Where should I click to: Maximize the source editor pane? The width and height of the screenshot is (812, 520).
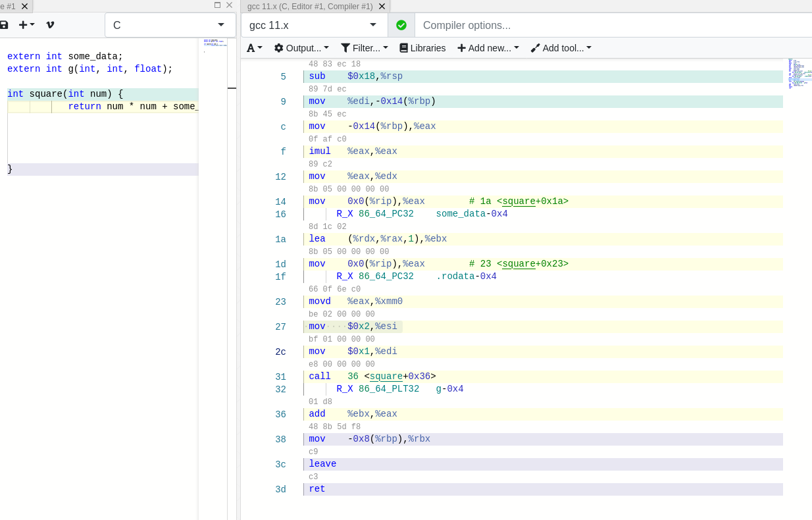pyautogui.click(x=217, y=5)
